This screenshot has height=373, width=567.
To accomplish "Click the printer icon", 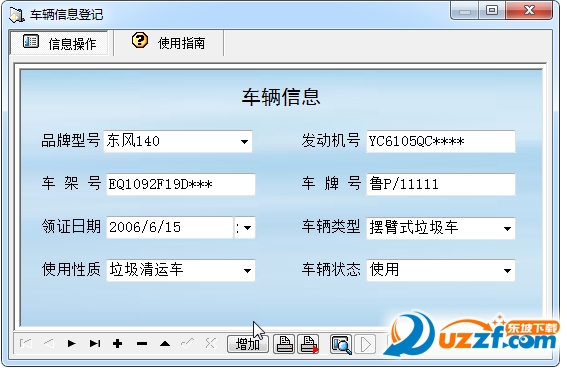I will point(284,344).
